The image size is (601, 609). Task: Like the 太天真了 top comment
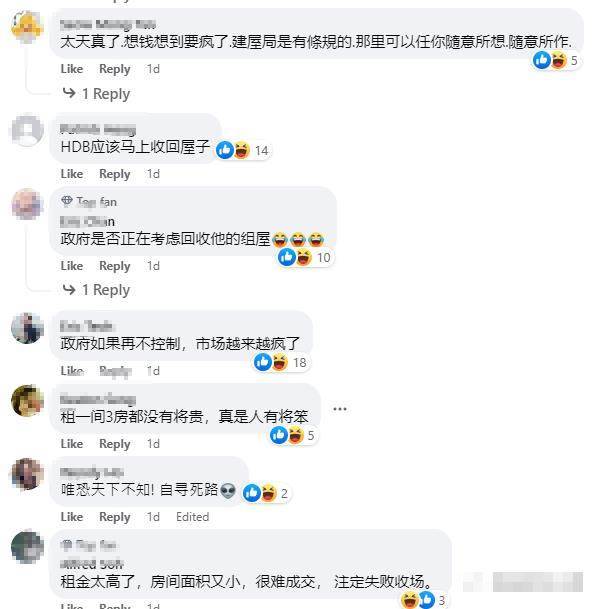72,69
